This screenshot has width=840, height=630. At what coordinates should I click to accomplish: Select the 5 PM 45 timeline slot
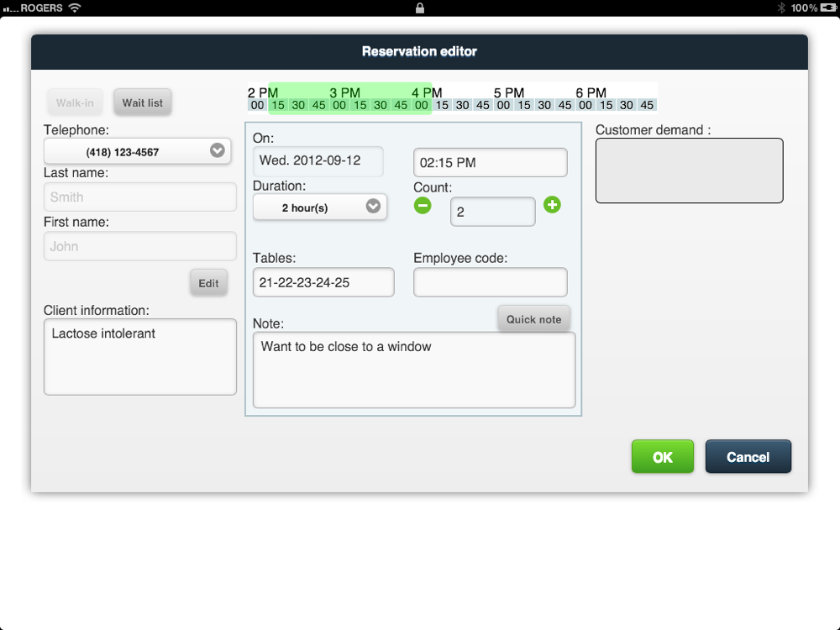[564, 105]
